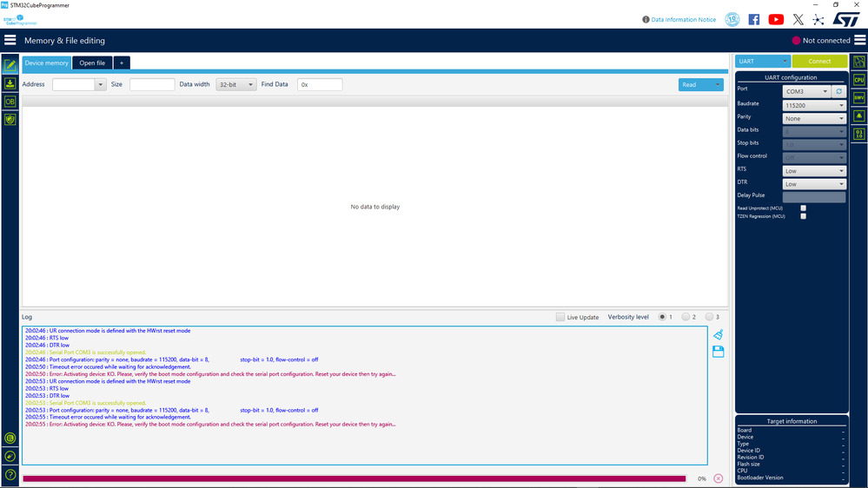The image size is (868, 488).
Task: Tick Read Unprotect (MCU) checkbox
Action: [x=803, y=208]
